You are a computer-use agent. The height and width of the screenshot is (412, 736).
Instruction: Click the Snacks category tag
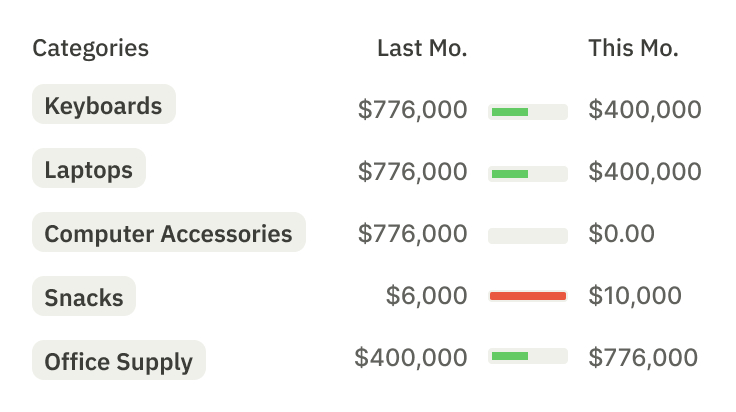(x=84, y=296)
